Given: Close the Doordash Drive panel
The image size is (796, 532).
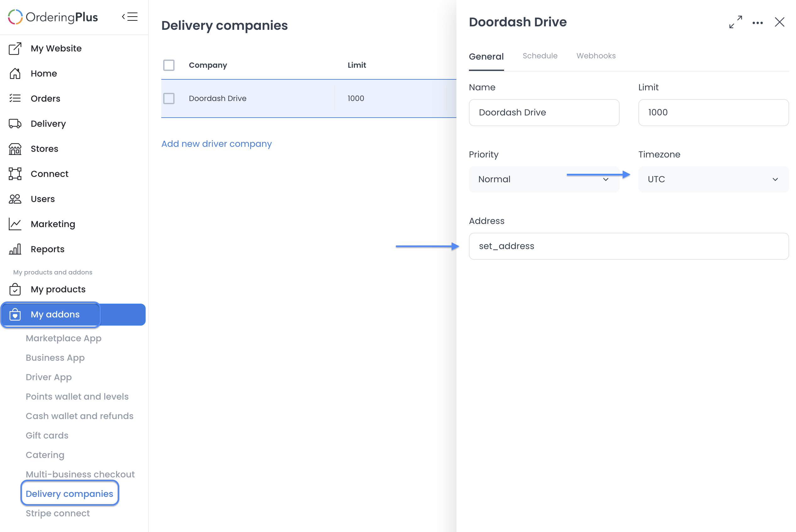Looking at the screenshot, I should point(779,22).
